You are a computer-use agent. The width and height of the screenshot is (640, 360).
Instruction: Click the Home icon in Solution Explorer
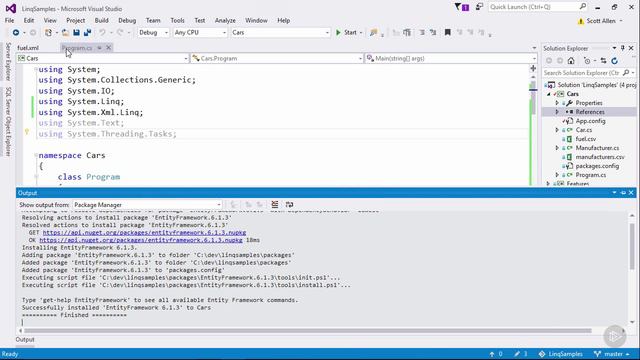coord(571,61)
